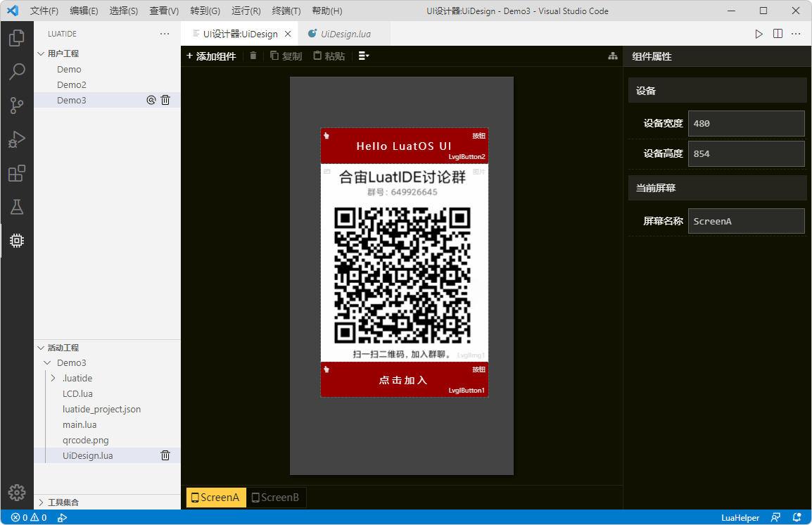Viewport: 812px width, 525px height.
Task: Click the debug launch icon in status bar
Action: coord(62,518)
